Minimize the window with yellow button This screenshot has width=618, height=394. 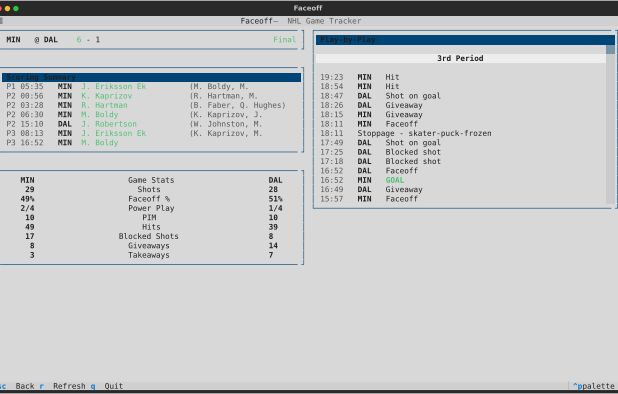(x=7, y=8)
